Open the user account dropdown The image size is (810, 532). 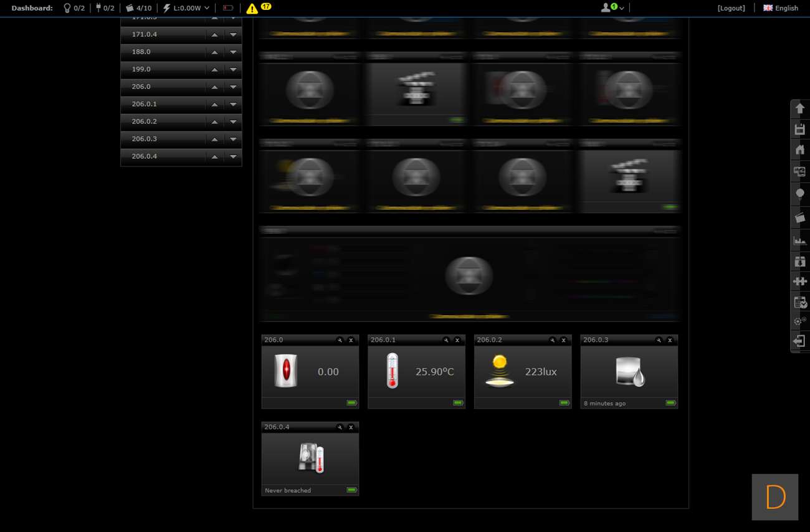tap(612, 8)
